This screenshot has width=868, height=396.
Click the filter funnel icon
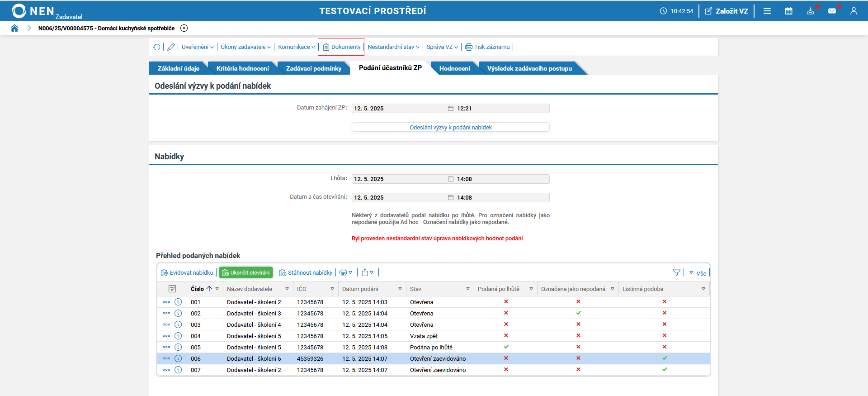(x=676, y=272)
